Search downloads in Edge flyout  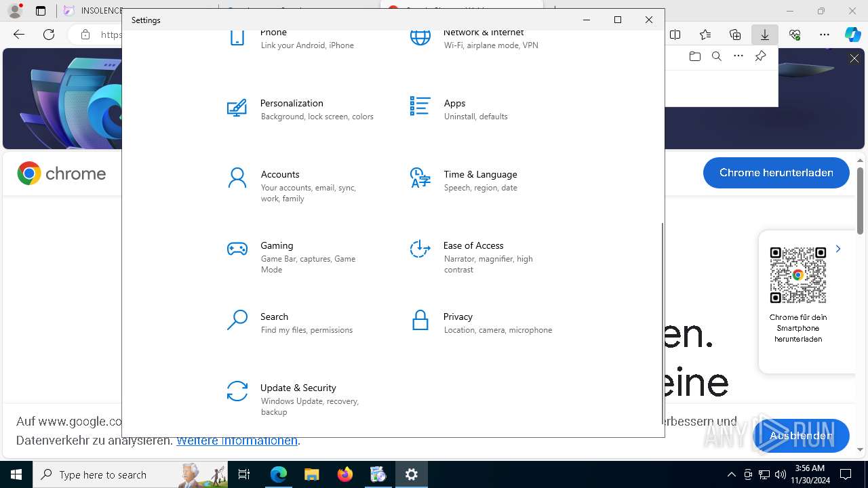click(716, 56)
